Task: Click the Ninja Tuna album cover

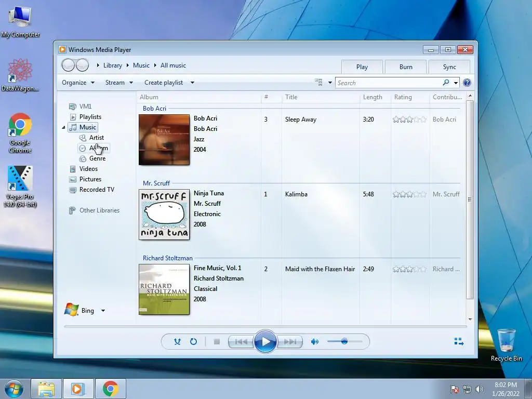Action: tap(164, 215)
